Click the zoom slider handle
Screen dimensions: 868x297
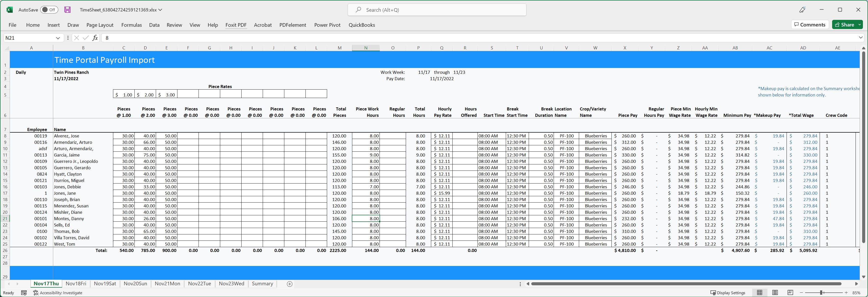click(x=821, y=293)
